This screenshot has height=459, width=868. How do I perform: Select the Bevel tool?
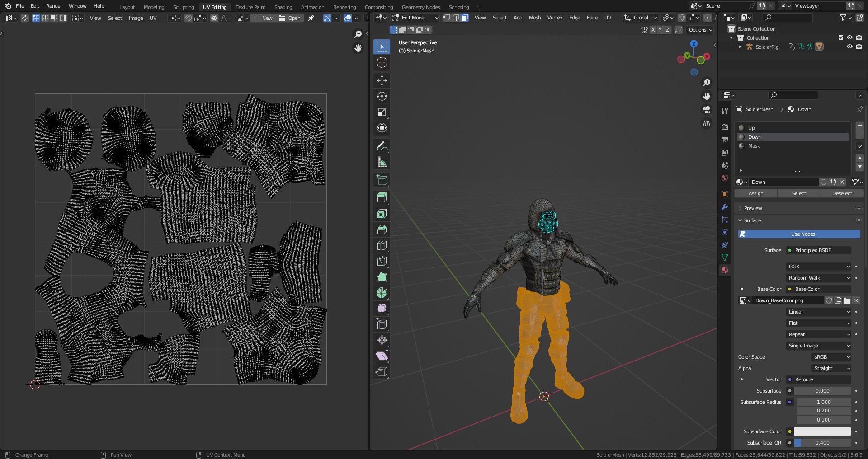[x=382, y=229]
